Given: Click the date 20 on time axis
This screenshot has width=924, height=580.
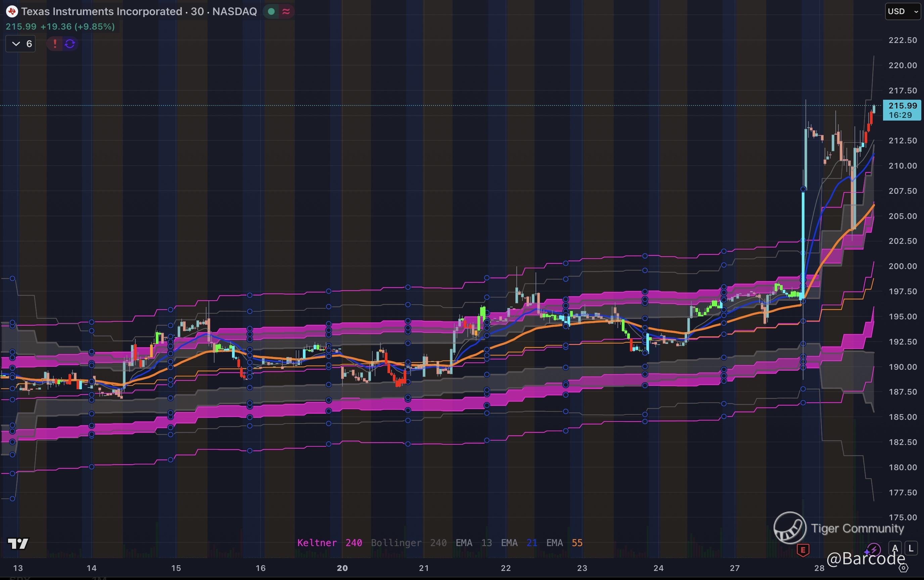Looking at the screenshot, I should (x=342, y=568).
